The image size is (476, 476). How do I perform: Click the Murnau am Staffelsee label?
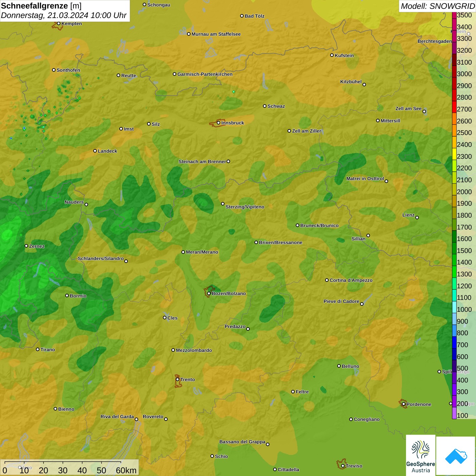216,34
